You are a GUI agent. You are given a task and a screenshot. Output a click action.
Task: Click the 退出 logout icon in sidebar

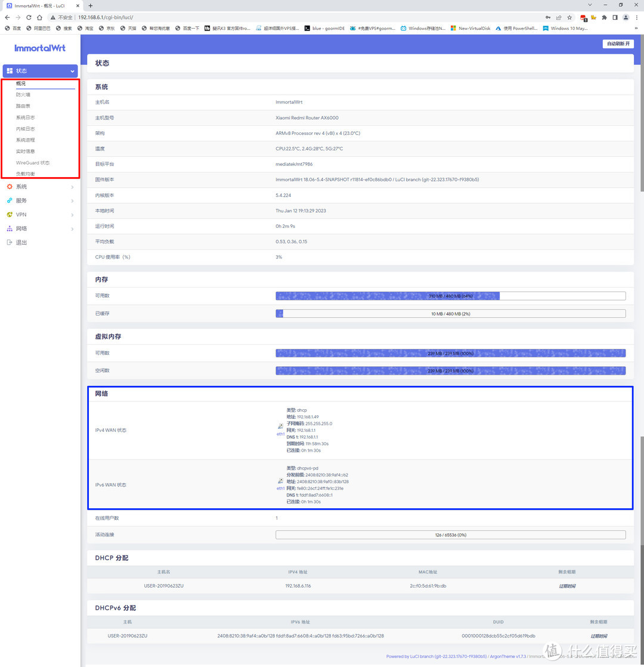tap(10, 242)
